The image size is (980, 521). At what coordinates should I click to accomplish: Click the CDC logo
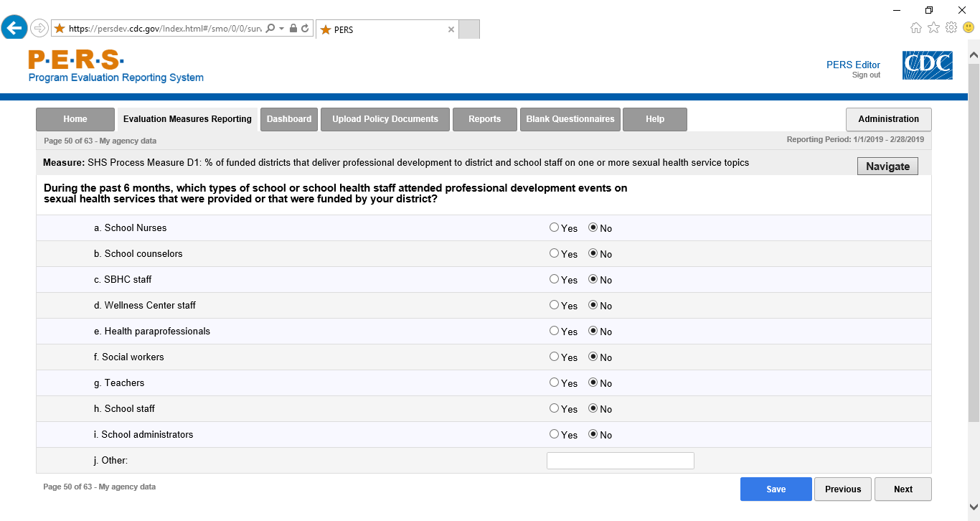click(x=927, y=65)
